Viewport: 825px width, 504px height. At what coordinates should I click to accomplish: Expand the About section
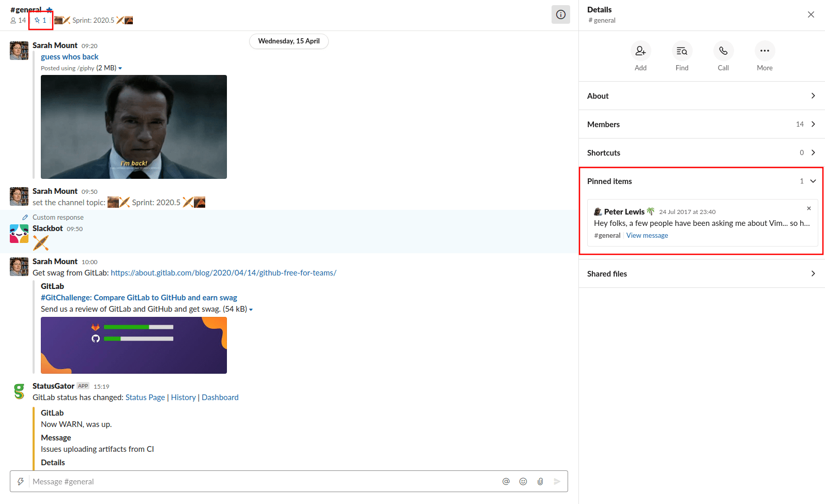(x=701, y=96)
